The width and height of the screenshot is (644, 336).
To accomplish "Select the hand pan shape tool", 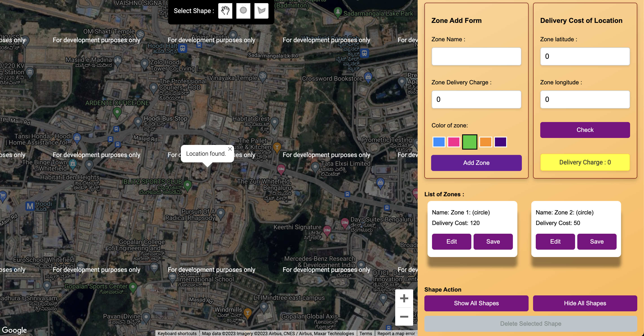I will (x=225, y=11).
